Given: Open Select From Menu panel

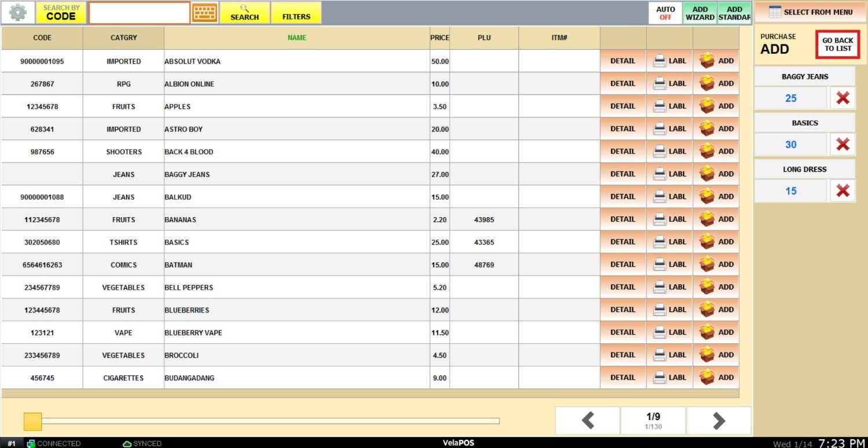Looking at the screenshot, I should (810, 12).
